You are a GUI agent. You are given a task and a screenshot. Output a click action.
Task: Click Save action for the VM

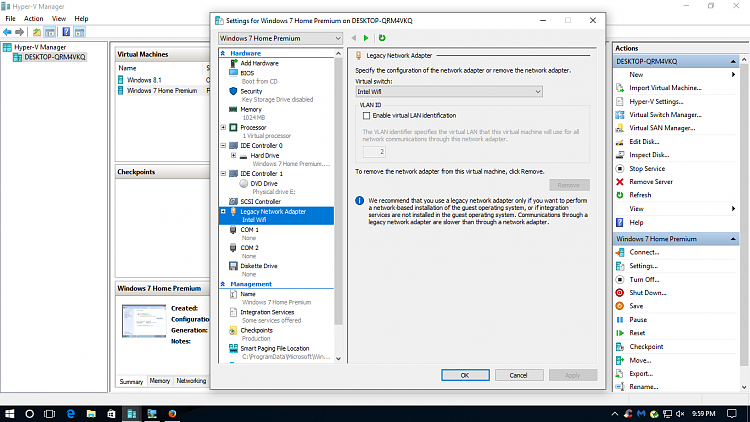coord(636,306)
